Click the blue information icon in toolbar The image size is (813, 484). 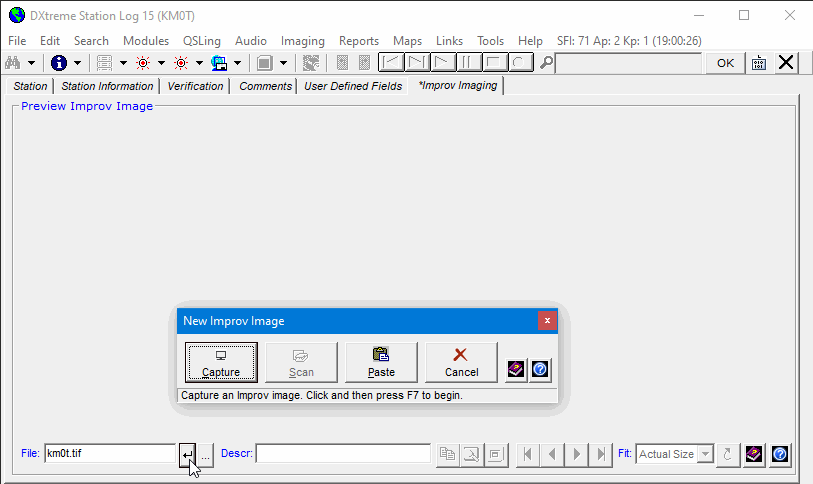pyautogui.click(x=59, y=63)
